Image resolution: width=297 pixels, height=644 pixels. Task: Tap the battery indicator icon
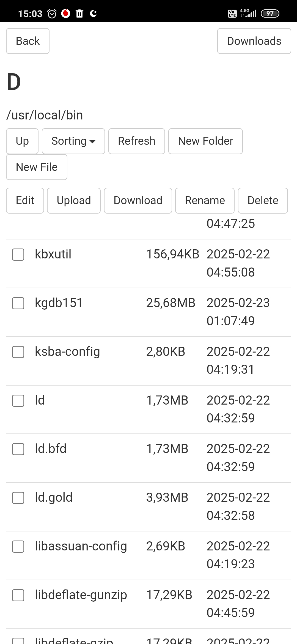coord(270,13)
